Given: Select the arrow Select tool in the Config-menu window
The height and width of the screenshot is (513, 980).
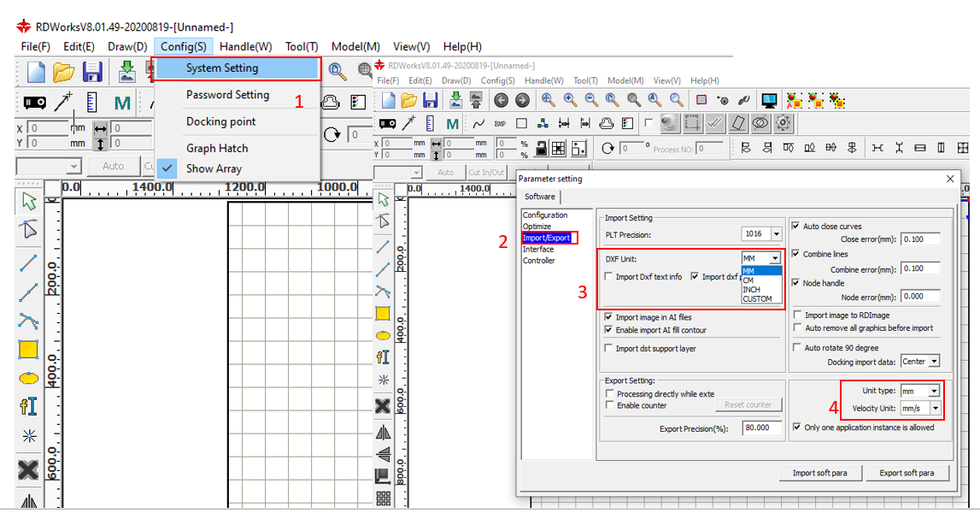Looking at the screenshot, I should click(x=29, y=202).
